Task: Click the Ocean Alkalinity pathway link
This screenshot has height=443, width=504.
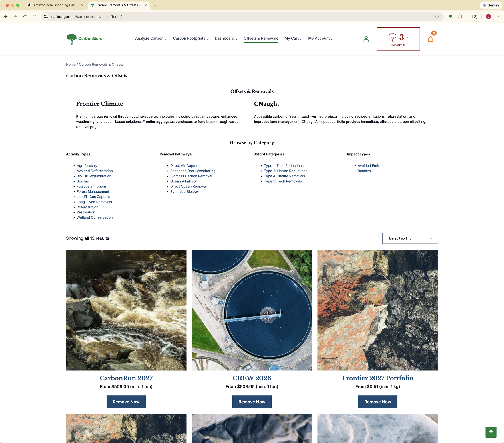Action: click(183, 181)
